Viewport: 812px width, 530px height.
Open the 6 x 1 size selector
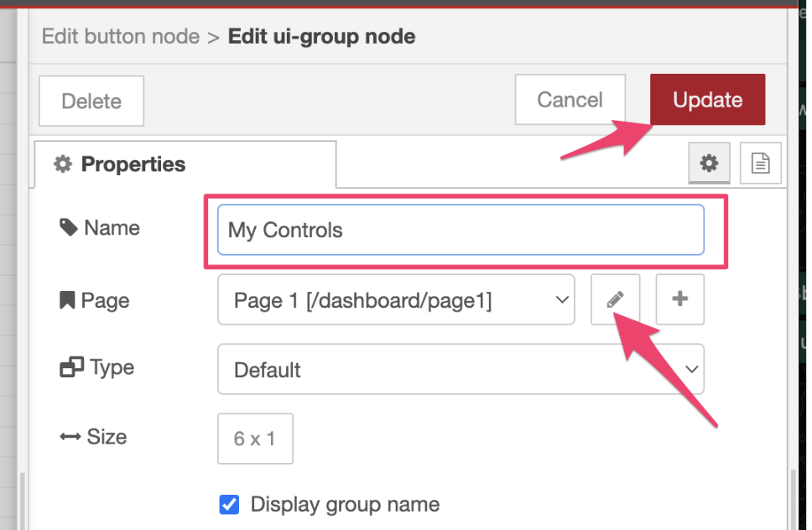255,439
